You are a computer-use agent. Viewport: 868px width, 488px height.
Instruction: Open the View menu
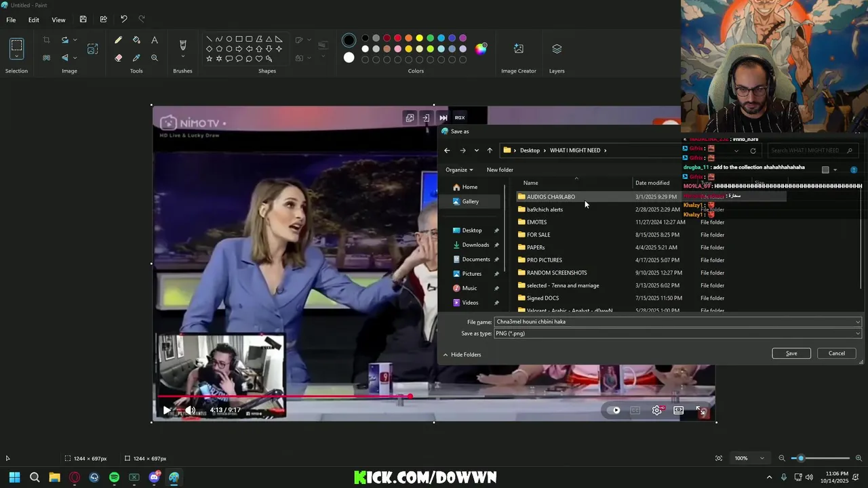[x=58, y=20]
